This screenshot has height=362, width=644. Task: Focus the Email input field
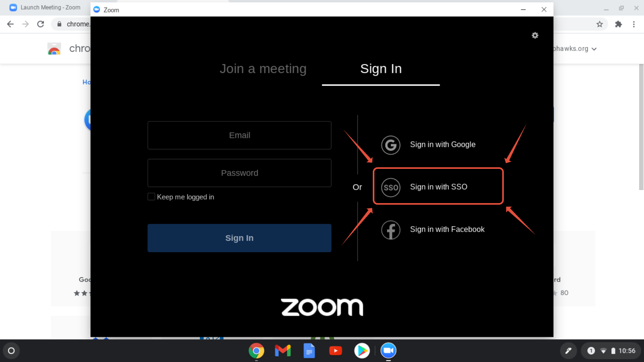(239, 135)
